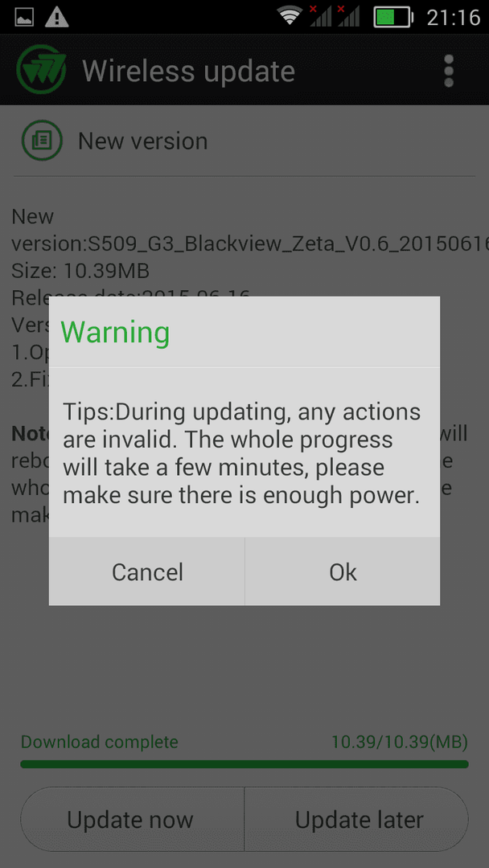The height and width of the screenshot is (868, 489).
Task: Tap the Wi-Fi signal status icon
Action: click(290, 17)
